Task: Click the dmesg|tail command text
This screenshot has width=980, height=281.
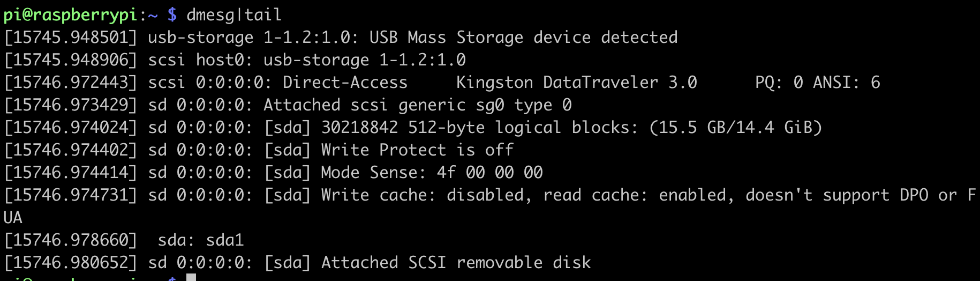Action: click(x=234, y=14)
